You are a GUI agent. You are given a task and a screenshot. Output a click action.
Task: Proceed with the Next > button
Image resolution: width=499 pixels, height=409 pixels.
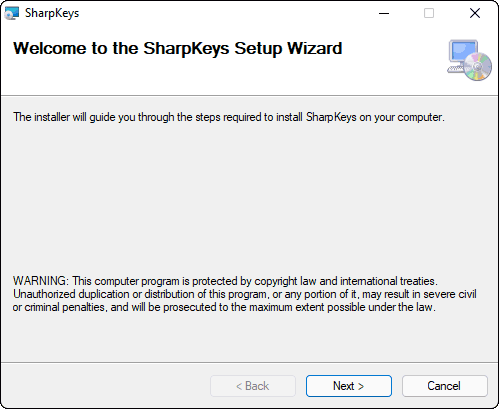coord(349,386)
